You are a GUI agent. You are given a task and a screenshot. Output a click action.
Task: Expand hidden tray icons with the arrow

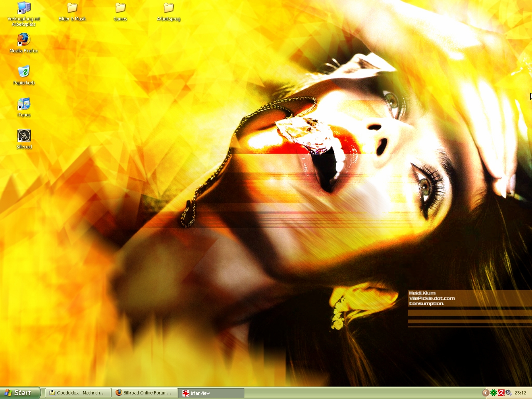[x=485, y=393]
